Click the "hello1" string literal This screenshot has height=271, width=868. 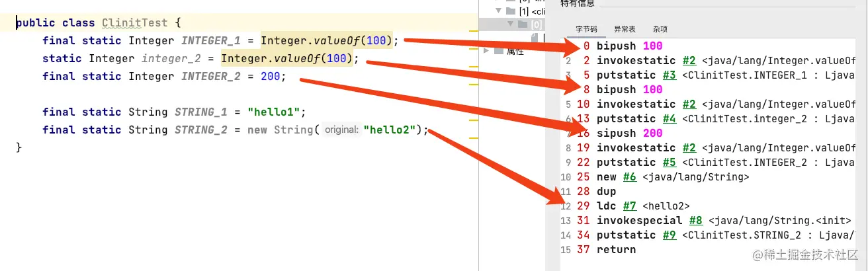274,112
